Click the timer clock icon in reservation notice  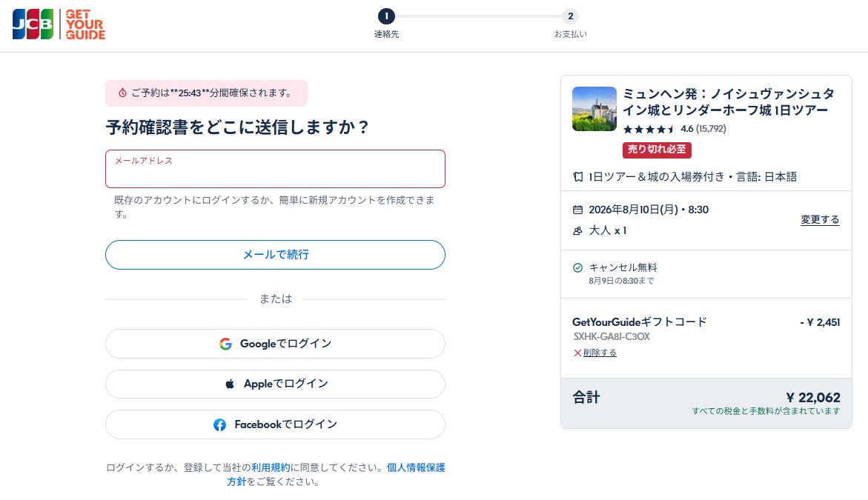tap(122, 93)
